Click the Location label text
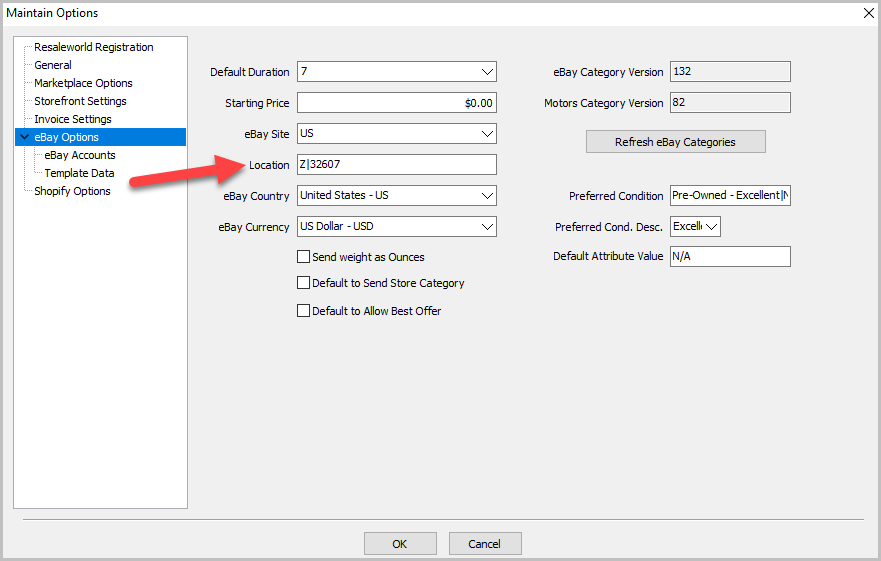The height and width of the screenshot is (561, 881). [269, 165]
